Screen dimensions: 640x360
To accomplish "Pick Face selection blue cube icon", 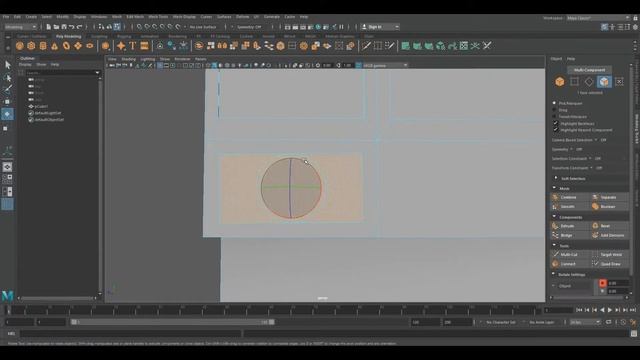I will (604, 82).
